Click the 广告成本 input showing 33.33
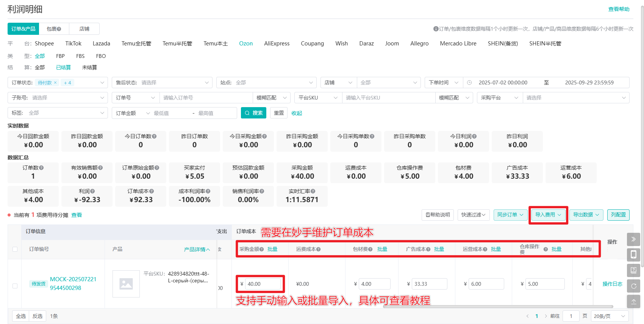Viewport: 644px width, 324px height. [430, 284]
